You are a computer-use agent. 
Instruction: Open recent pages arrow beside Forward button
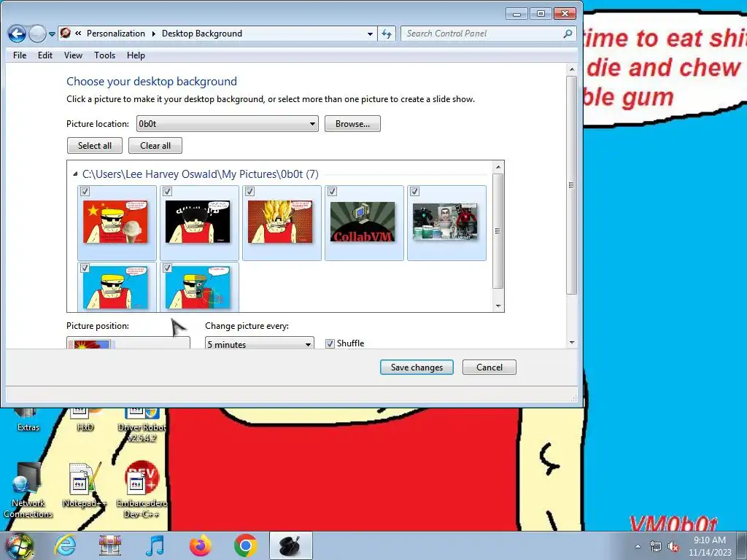52,34
